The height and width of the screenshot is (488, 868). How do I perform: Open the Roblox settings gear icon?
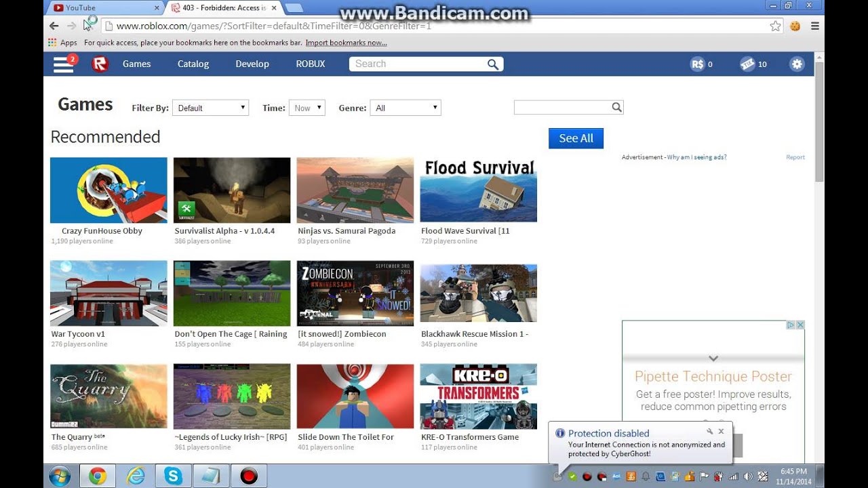[x=797, y=64]
